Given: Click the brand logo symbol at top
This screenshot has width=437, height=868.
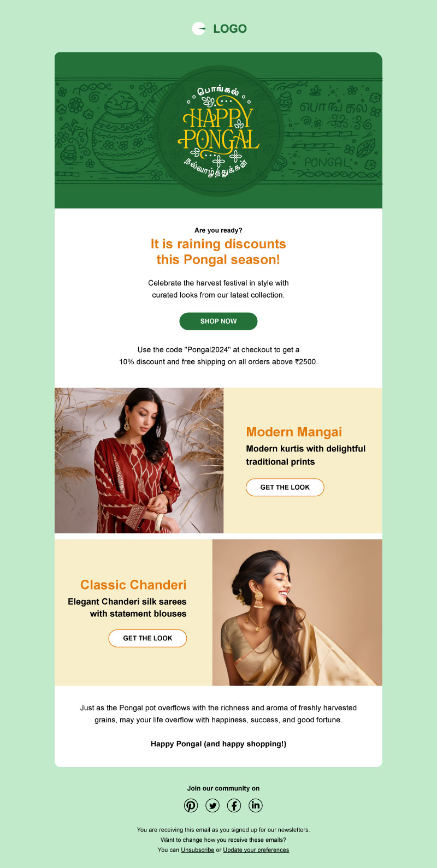Looking at the screenshot, I should pyautogui.click(x=199, y=28).
